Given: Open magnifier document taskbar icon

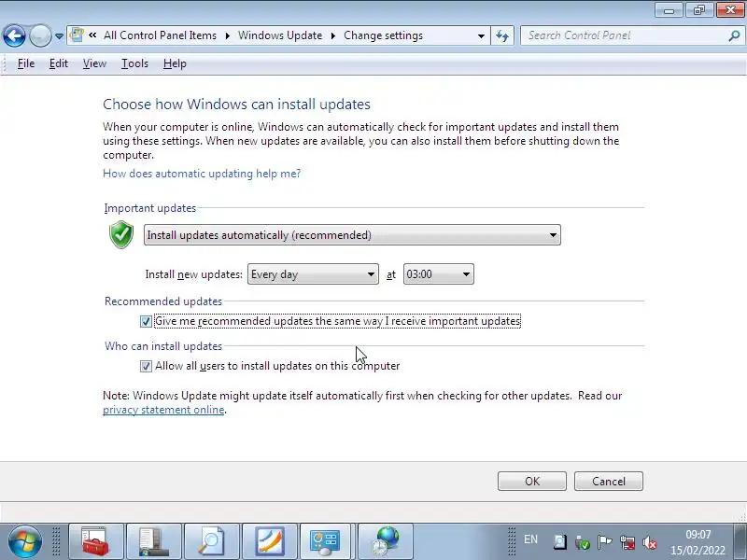Looking at the screenshot, I should coord(211,541).
